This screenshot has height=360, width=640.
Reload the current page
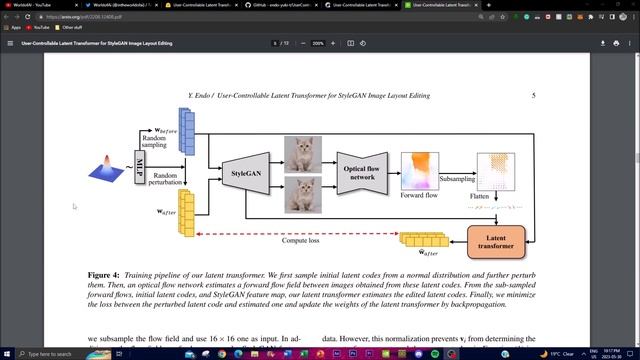[28, 17]
